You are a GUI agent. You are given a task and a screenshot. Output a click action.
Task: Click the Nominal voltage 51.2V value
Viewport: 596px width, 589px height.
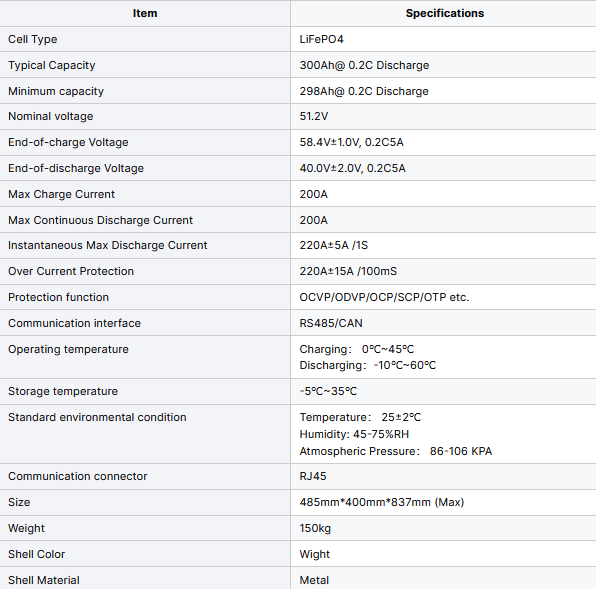tap(314, 116)
